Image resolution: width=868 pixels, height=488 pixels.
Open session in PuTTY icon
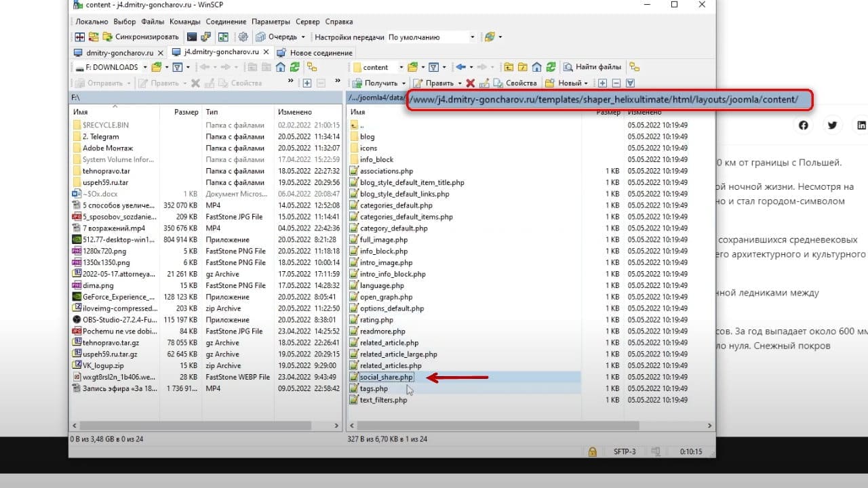[205, 37]
